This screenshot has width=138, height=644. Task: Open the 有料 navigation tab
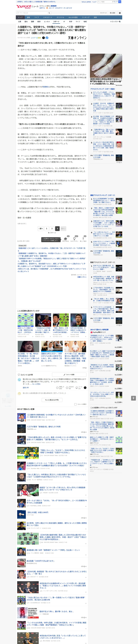(x=95, y=17)
